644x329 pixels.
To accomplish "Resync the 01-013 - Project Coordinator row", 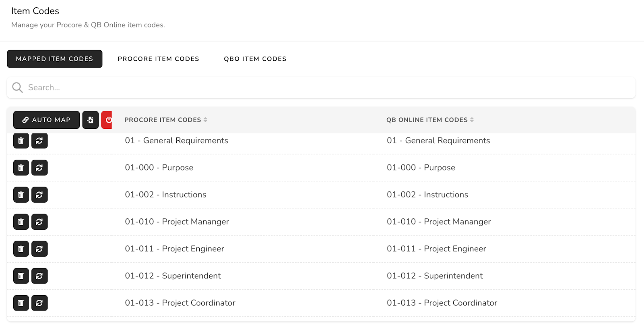I will 39,303.
